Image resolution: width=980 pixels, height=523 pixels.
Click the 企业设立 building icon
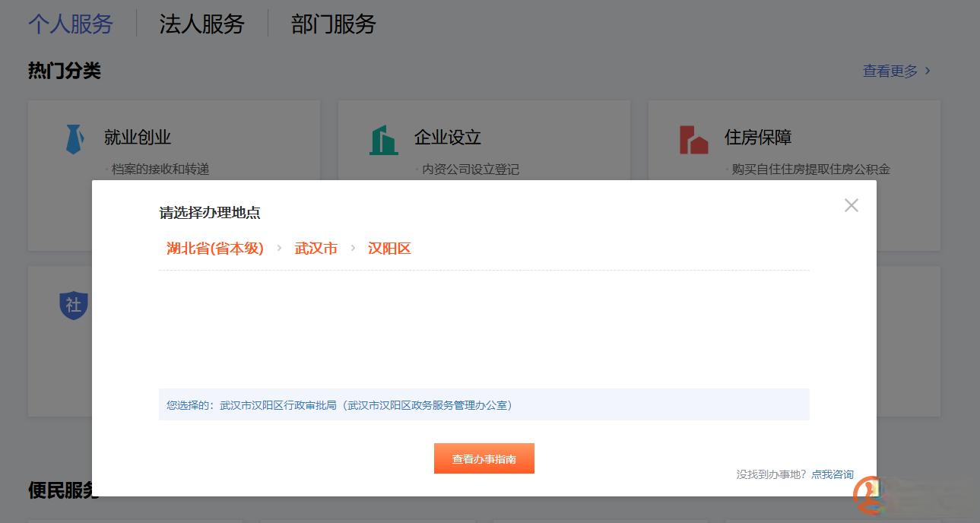384,140
